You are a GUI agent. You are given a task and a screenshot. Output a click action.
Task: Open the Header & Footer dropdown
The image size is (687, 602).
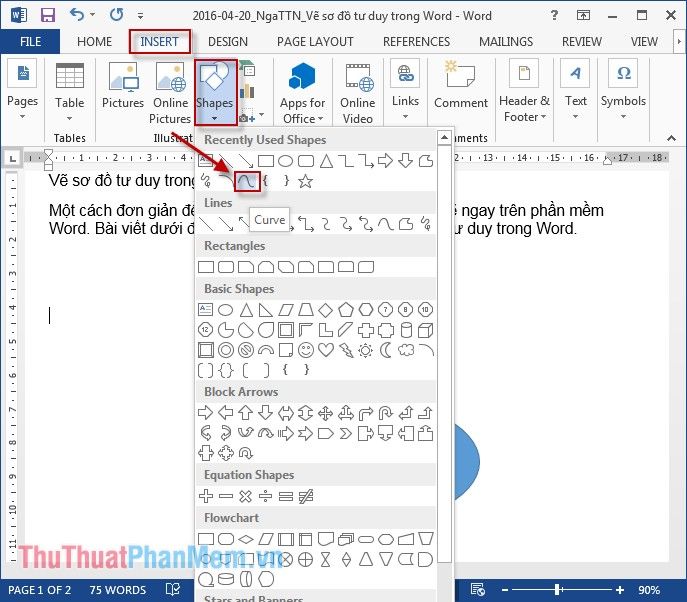pyautogui.click(x=524, y=92)
